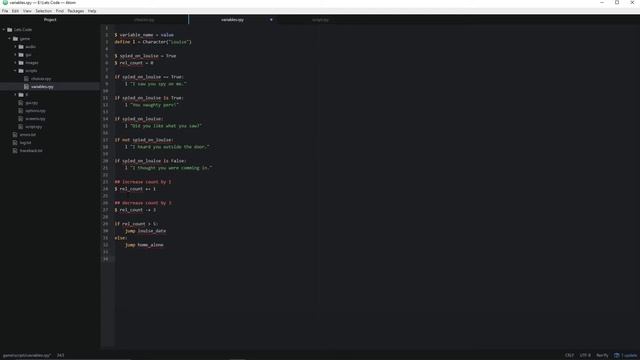Image resolution: width=640 pixels, height=360 pixels.
Task: Click the audio folder icon
Action: pos(21,47)
